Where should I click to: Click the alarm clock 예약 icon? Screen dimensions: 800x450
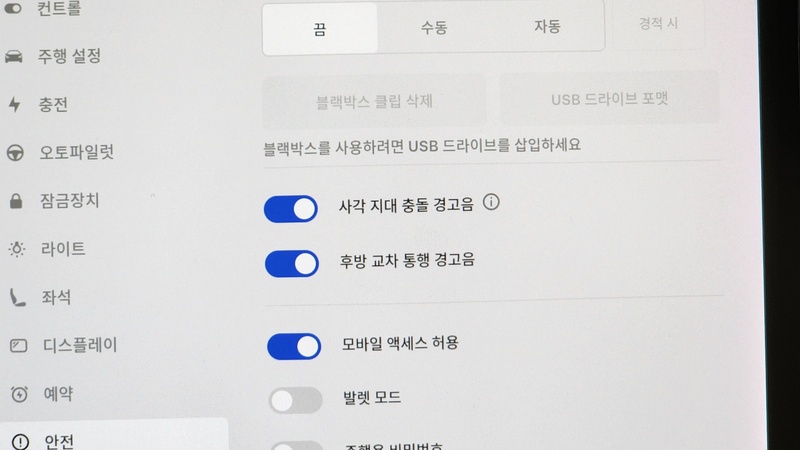click(19, 394)
